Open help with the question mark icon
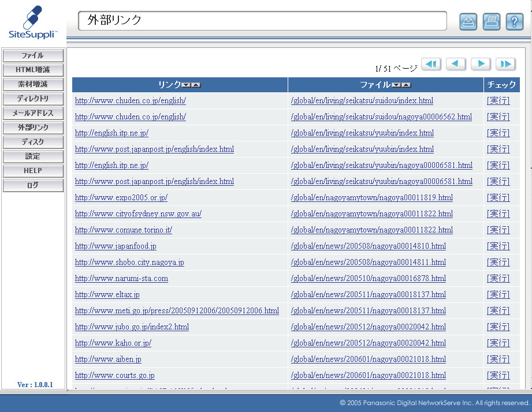Image resolution: width=532 pixels, height=412 pixels. click(x=514, y=21)
